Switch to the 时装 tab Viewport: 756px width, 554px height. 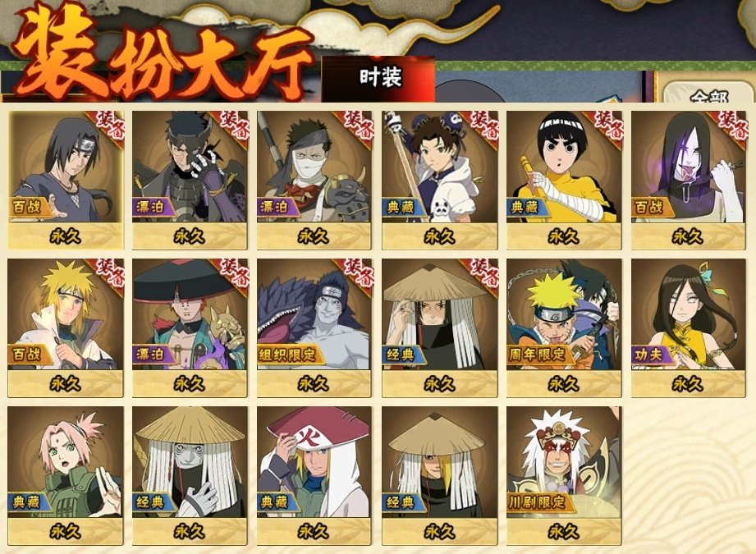tap(379, 78)
